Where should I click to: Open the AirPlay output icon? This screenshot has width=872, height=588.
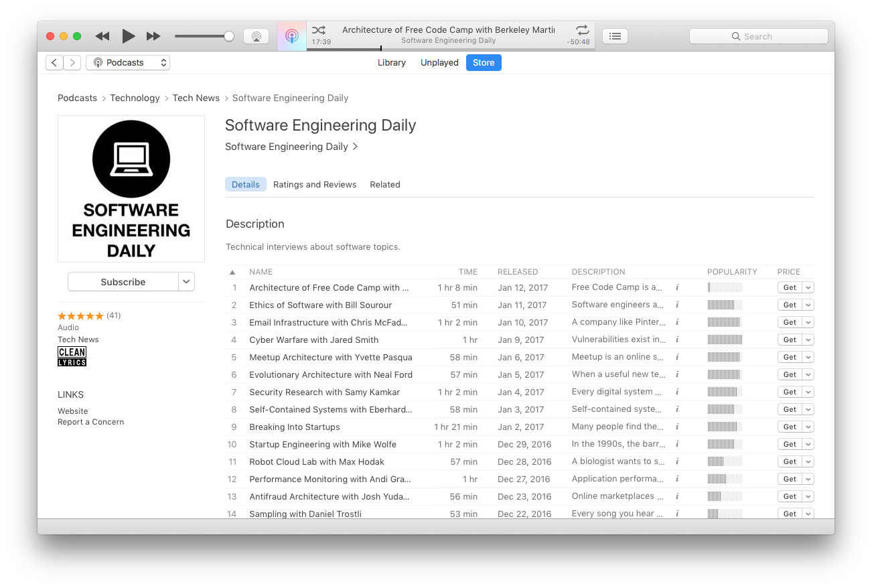tap(256, 36)
